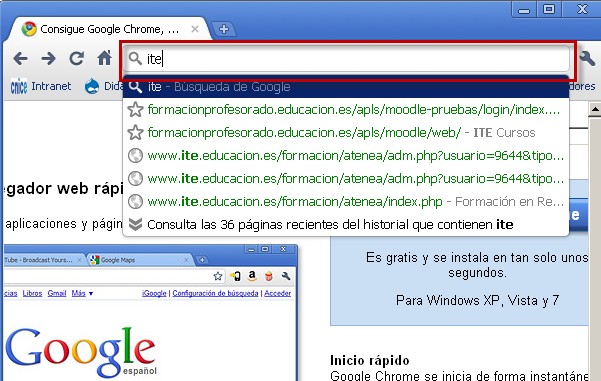Open the wrench settings menu

[x=586, y=59]
